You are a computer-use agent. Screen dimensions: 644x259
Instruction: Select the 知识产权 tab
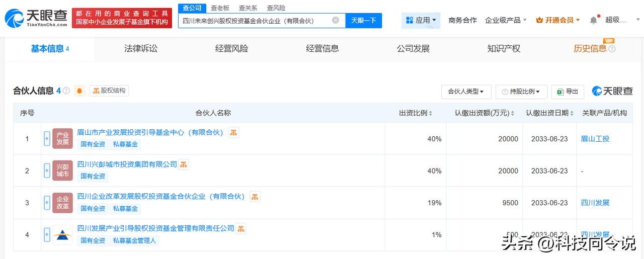[504, 49]
